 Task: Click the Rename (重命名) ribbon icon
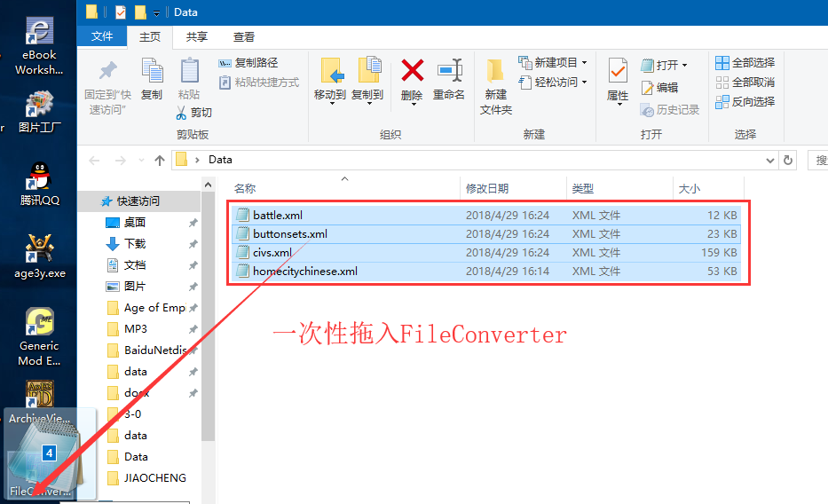[x=449, y=71]
